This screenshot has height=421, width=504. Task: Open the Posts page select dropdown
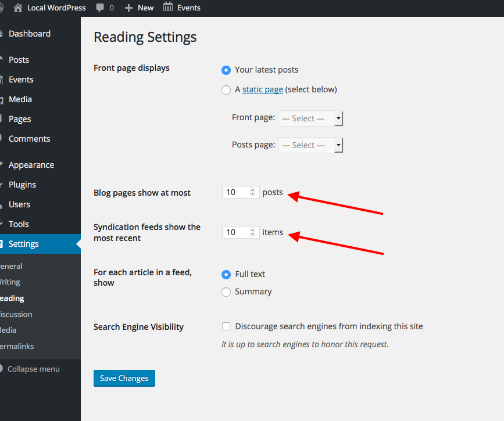[x=310, y=145]
